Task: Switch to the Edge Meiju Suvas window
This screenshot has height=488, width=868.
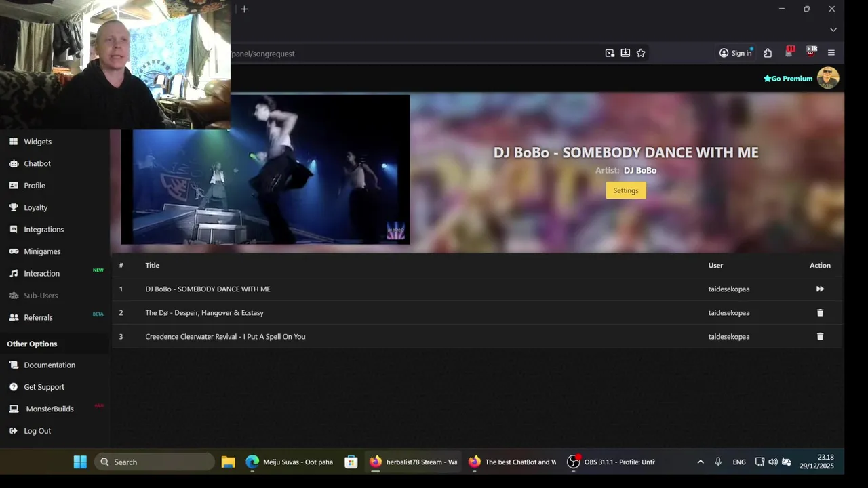Action: pyautogui.click(x=290, y=462)
